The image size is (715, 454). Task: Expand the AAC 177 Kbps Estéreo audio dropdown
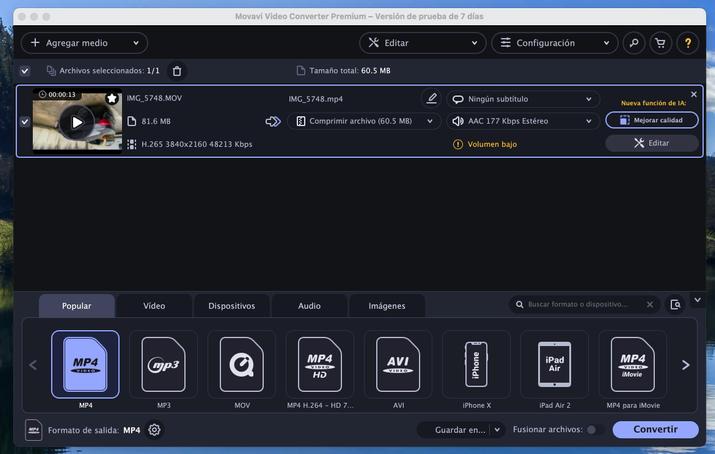tap(523, 121)
